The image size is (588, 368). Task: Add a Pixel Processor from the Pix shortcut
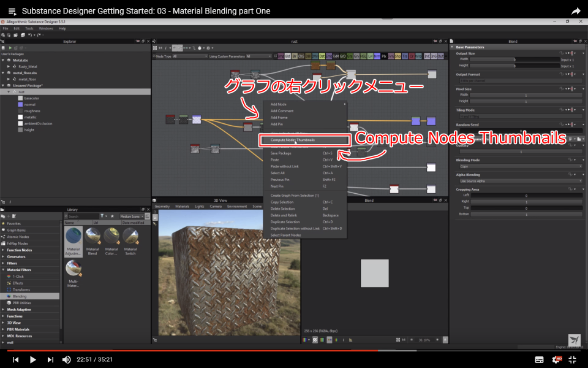[x=384, y=56]
